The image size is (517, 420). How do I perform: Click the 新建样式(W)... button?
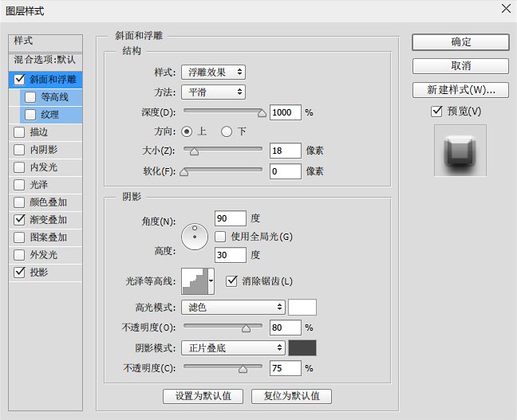[460, 89]
